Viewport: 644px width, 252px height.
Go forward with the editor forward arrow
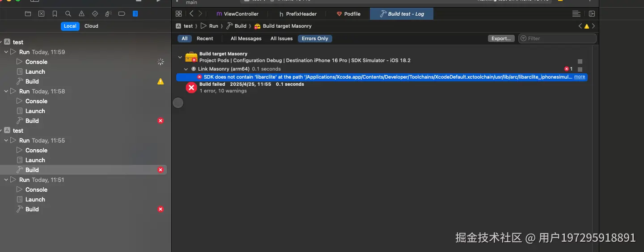pos(200,14)
